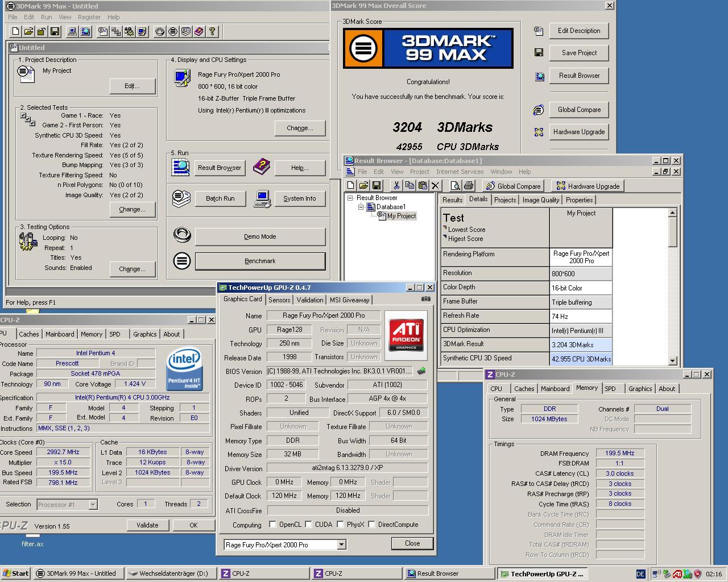
Task: Open Image Quality tab in Result Browser
Action: [541, 200]
